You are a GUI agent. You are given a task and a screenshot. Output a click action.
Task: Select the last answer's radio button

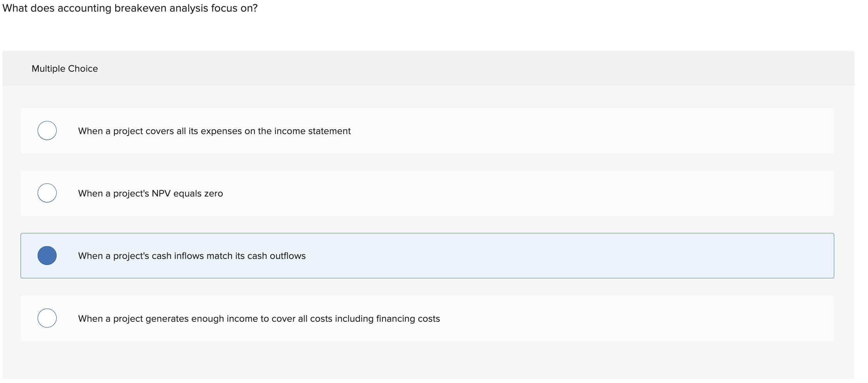click(47, 318)
